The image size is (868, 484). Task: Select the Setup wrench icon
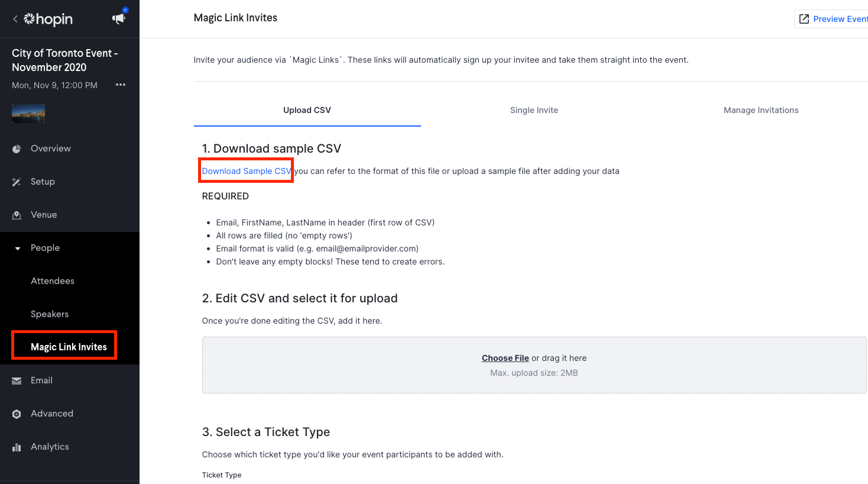tap(17, 182)
